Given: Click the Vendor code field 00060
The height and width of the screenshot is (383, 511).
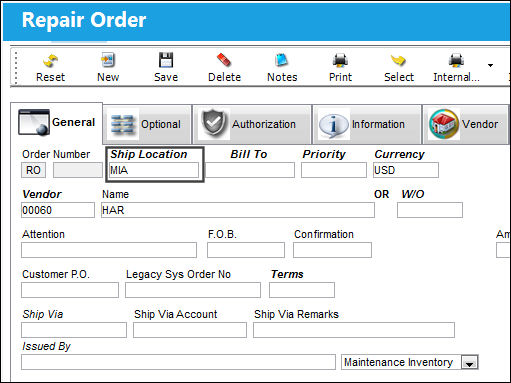Looking at the screenshot, I should (58, 210).
